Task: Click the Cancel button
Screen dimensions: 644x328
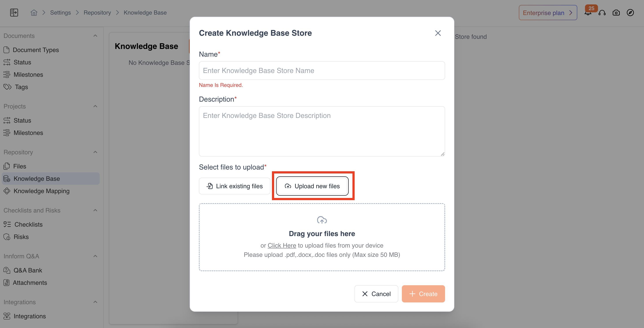Action: 376,294
